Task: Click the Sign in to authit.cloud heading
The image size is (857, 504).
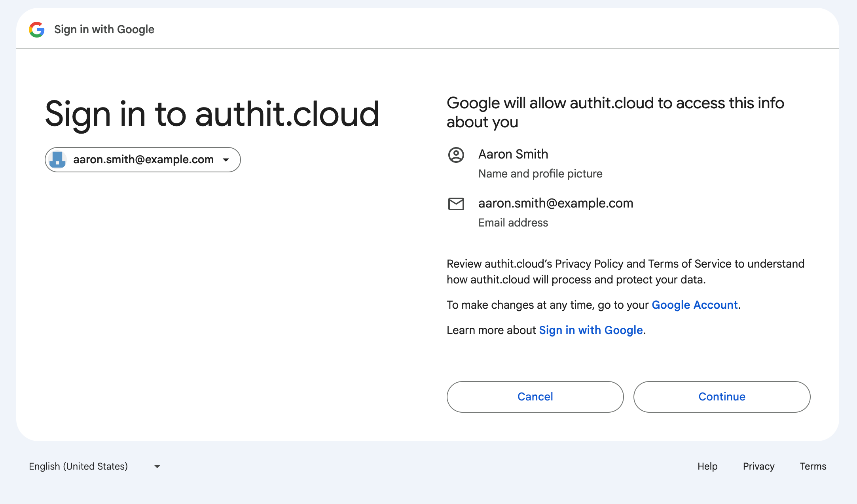Action: [x=212, y=114]
